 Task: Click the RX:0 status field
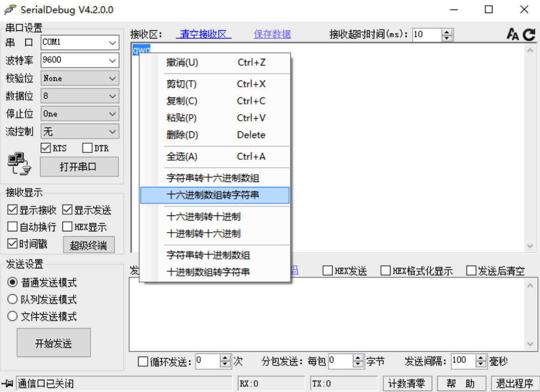click(271, 383)
